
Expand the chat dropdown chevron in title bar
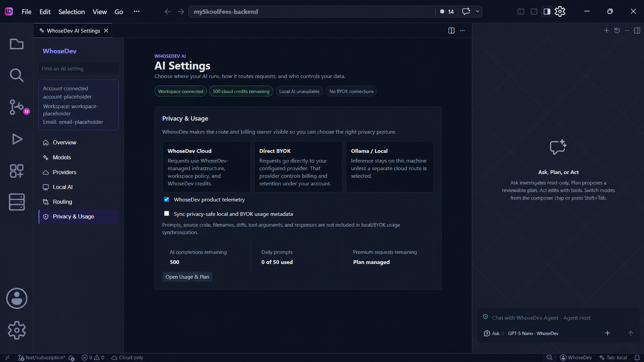[x=477, y=12]
